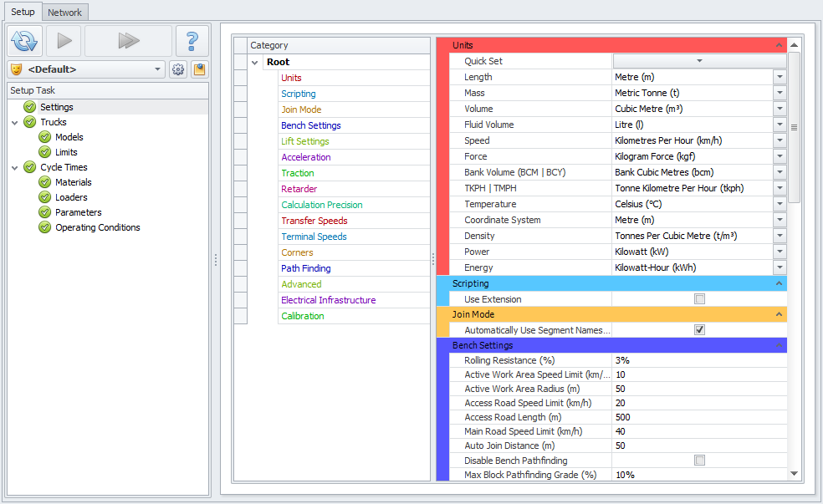The width and height of the screenshot is (823, 504).
Task: Select Electrical Infrastructure category
Action: [328, 300]
